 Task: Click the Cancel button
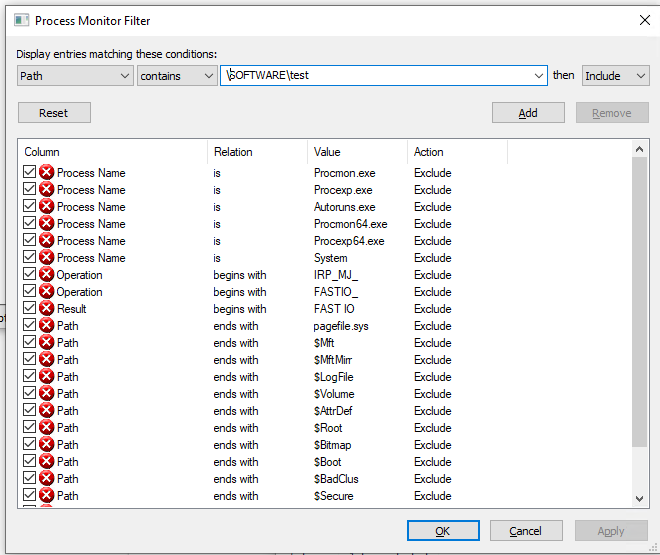[x=526, y=531]
